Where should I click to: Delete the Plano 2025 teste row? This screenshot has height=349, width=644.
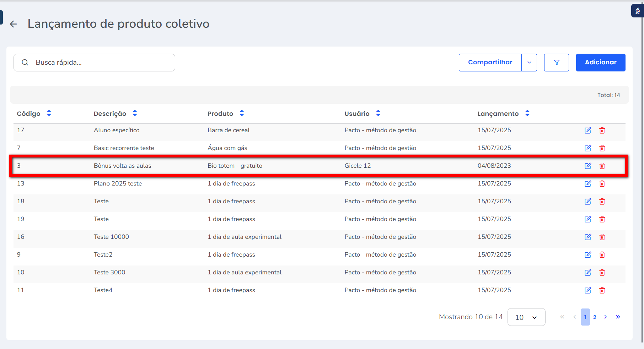pyautogui.click(x=602, y=184)
